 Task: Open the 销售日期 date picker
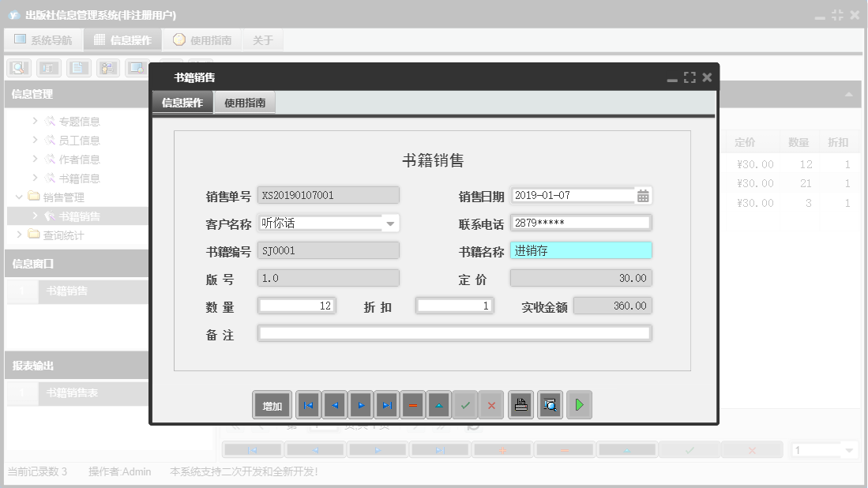pos(641,194)
